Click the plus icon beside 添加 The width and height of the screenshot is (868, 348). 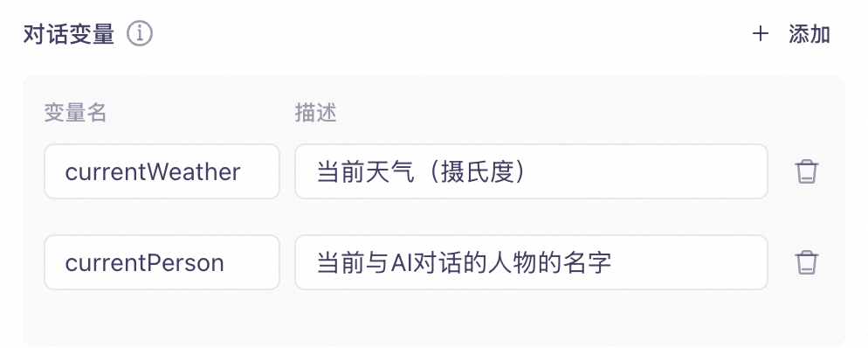[x=760, y=34]
